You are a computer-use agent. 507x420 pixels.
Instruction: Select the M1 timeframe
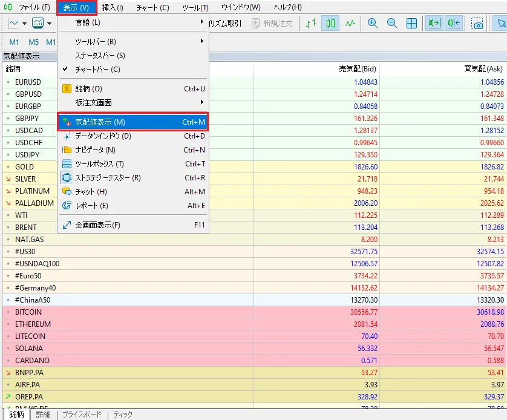(x=14, y=42)
